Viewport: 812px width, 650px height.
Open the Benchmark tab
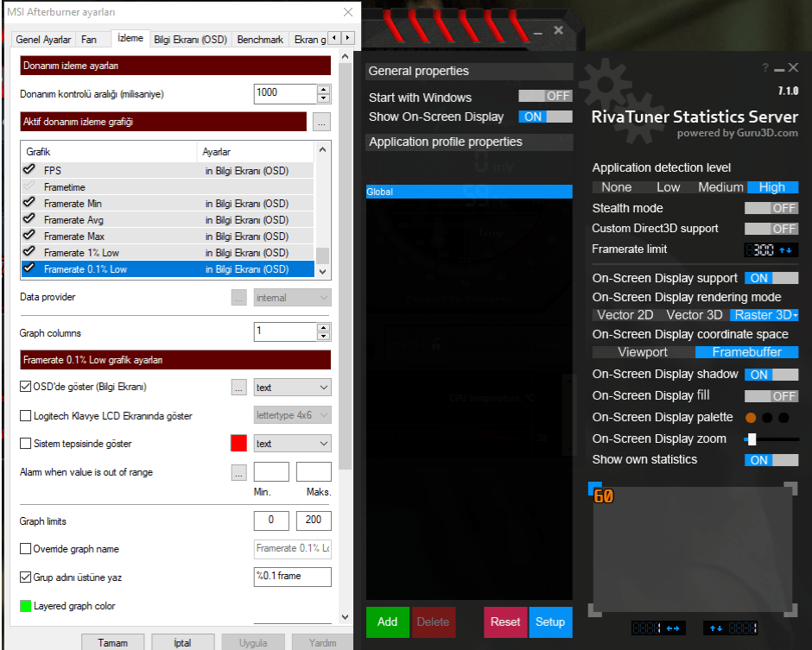pyautogui.click(x=260, y=40)
